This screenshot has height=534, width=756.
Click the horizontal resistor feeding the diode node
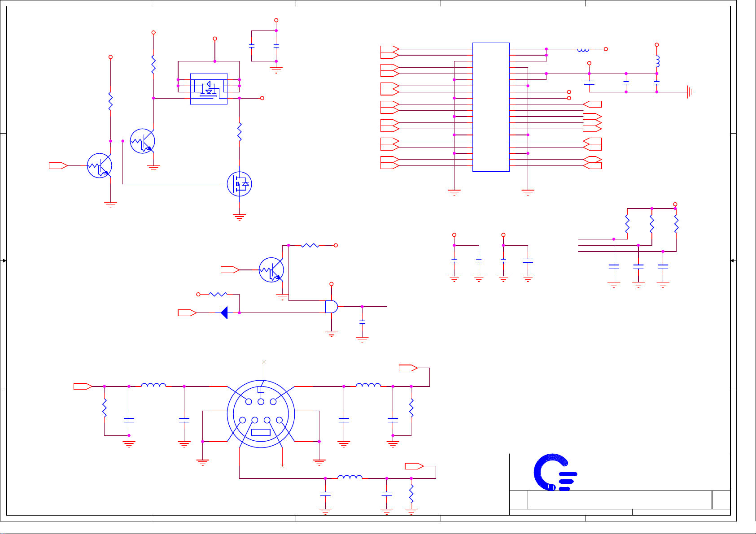218,294
